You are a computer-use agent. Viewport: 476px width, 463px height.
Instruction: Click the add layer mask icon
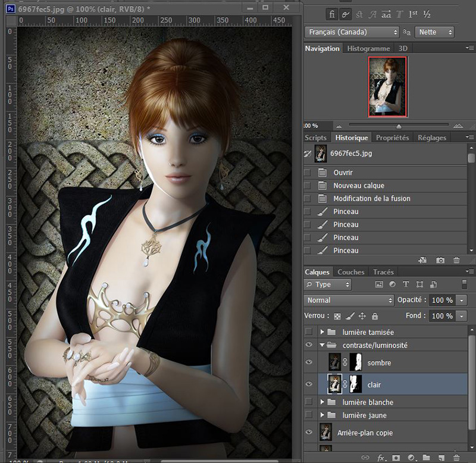[x=396, y=458]
